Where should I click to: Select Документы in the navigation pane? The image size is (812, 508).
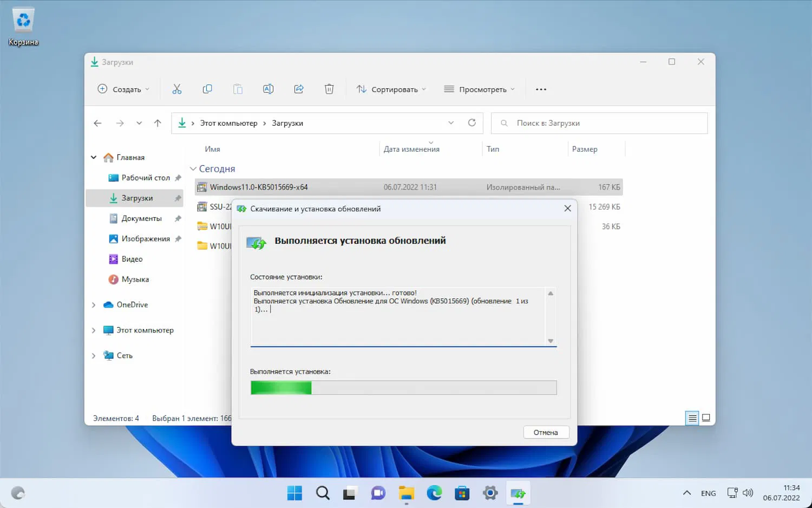141,218
